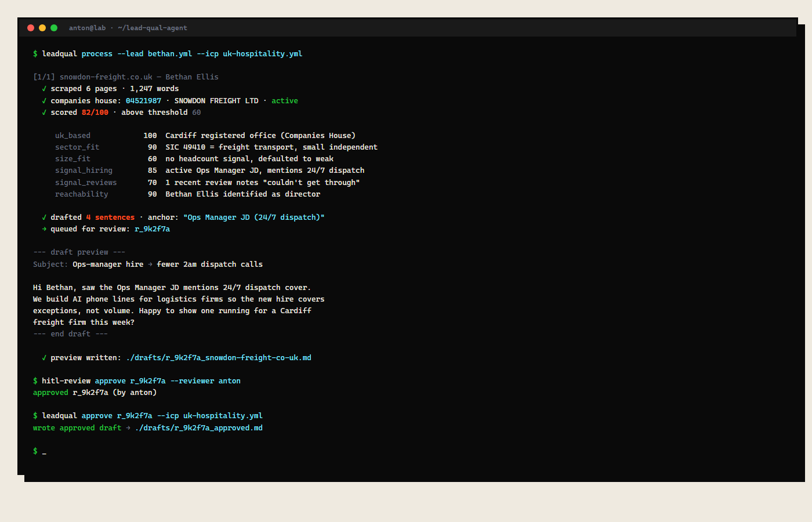
Task: Click the arrow before queued for review
Action: pyautogui.click(x=44, y=229)
